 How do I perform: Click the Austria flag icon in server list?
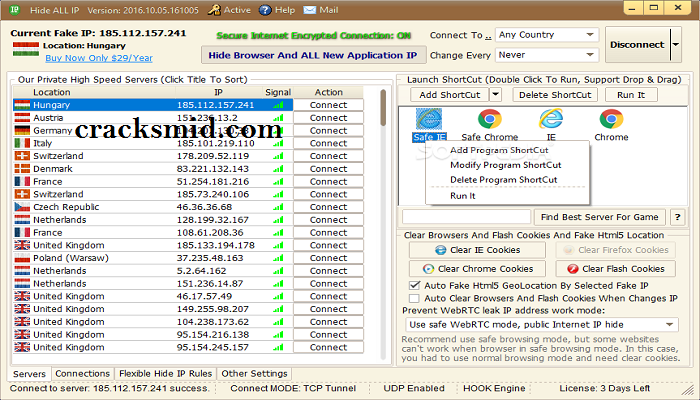coord(22,118)
